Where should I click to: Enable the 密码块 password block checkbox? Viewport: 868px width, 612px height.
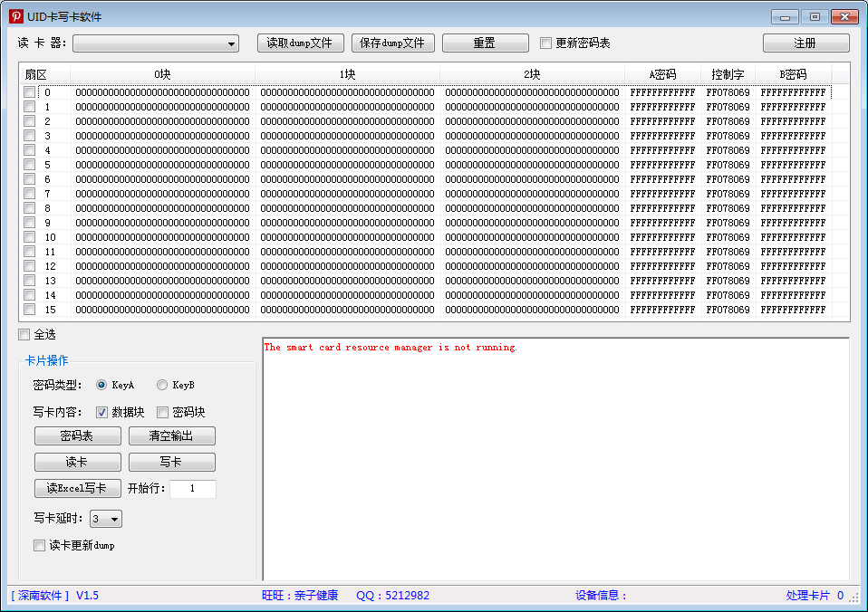pos(163,412)
